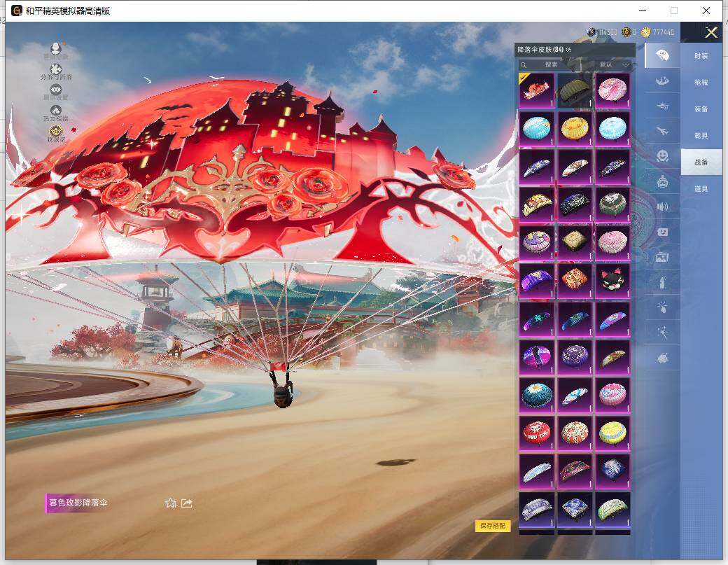
Task: Switch to the 载具 tab
Action: point(701,136)
